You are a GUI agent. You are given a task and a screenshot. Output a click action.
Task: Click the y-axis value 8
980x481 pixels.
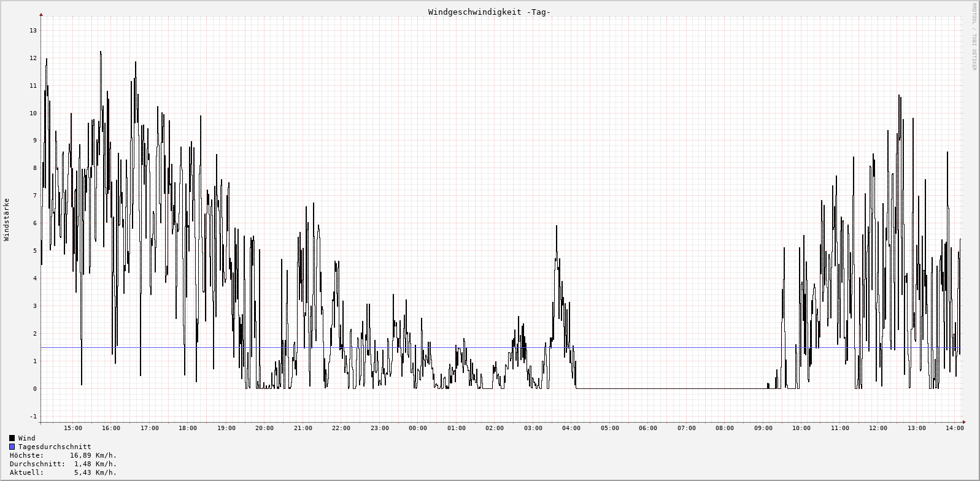click(35, 168)
